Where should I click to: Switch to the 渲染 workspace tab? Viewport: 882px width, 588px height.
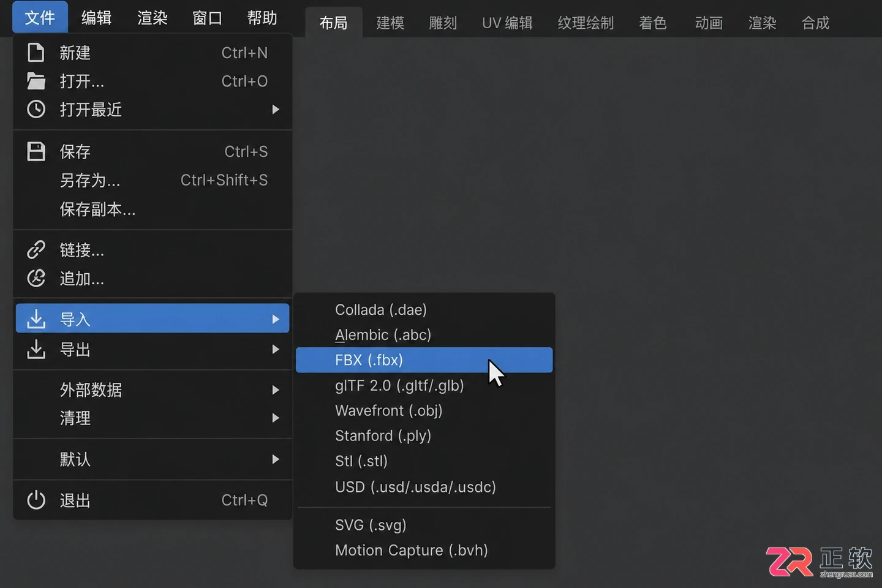click(763, 23)
